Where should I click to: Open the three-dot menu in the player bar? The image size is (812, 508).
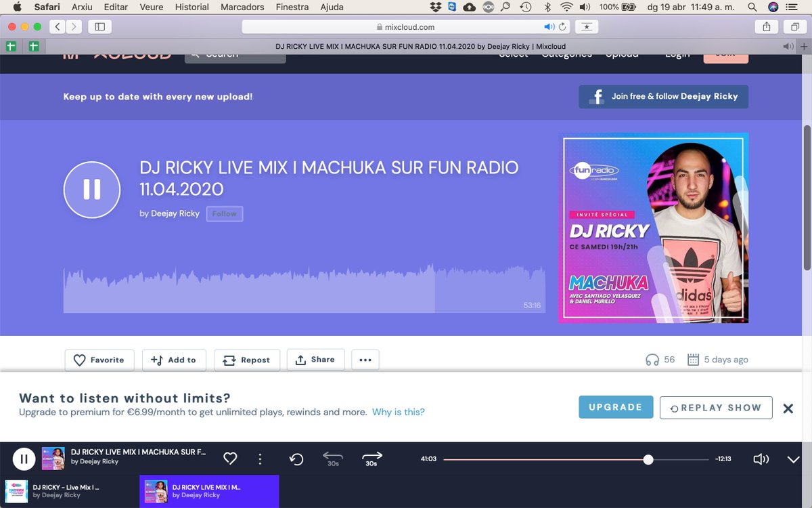tap(260, 459)
